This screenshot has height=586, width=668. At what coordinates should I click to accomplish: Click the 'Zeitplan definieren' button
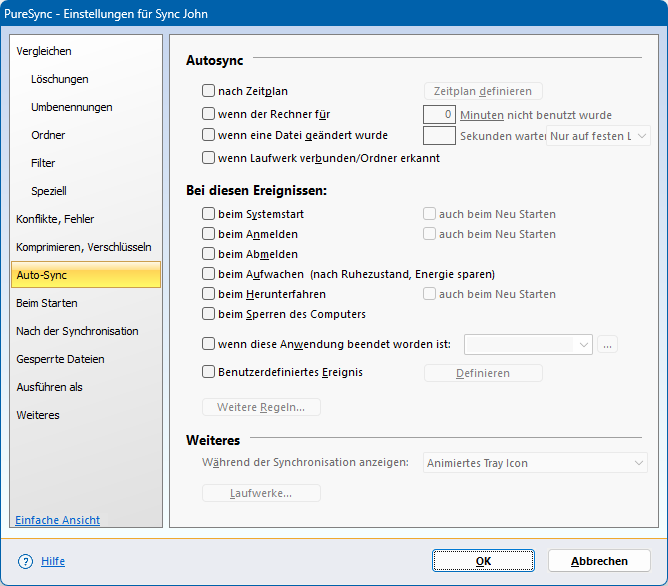coord(483,91)
